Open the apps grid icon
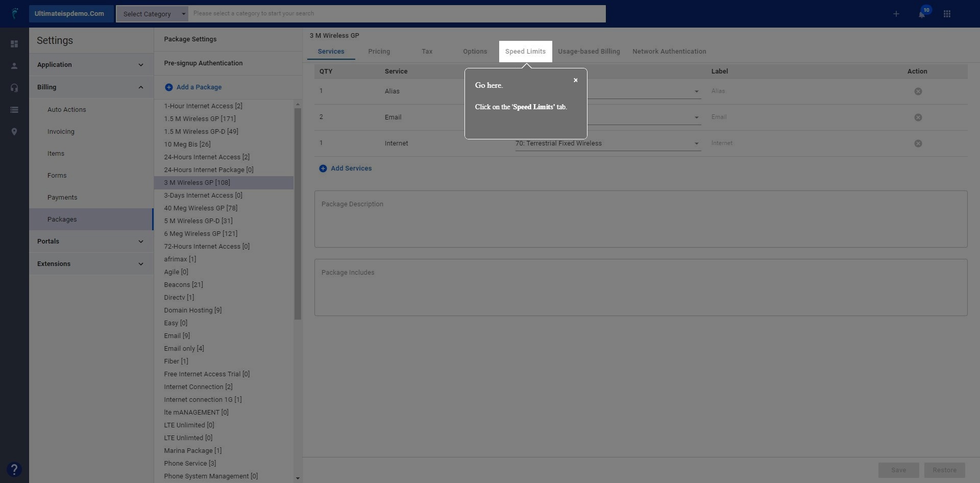Image resolution: width=980 pixels, height=483 pixels. 947,14
